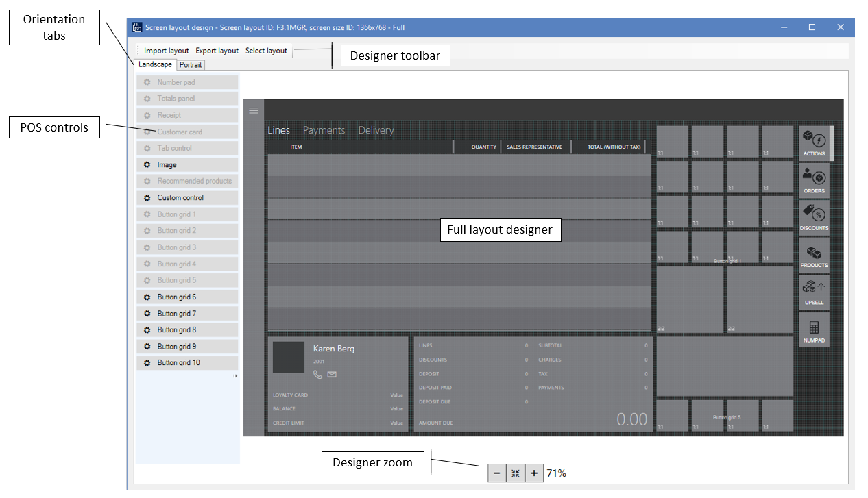The height and width of the screenshot is (498, 868).
Task: Open the Select layout dropdown
Action: point(266,50)
